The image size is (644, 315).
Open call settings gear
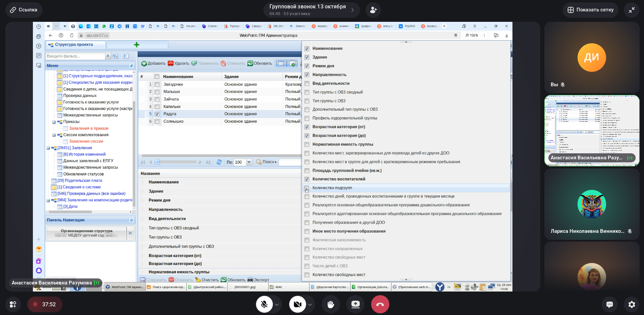click(x=632, y=304)
